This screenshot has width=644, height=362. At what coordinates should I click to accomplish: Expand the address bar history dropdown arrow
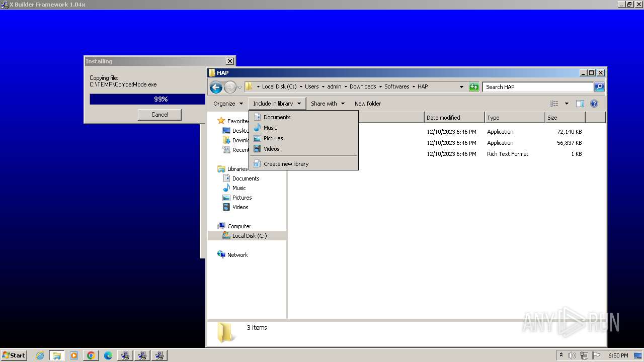(x=461, y=87)
